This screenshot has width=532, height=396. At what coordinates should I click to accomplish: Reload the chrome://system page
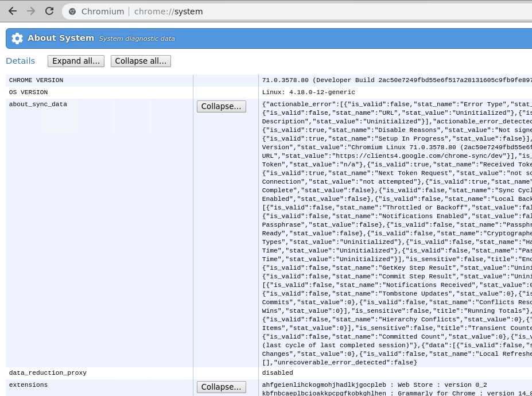point(49,11)
